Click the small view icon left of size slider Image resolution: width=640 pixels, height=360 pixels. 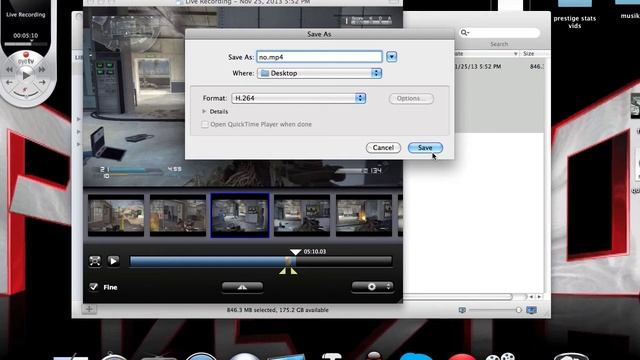coord(462,310)
